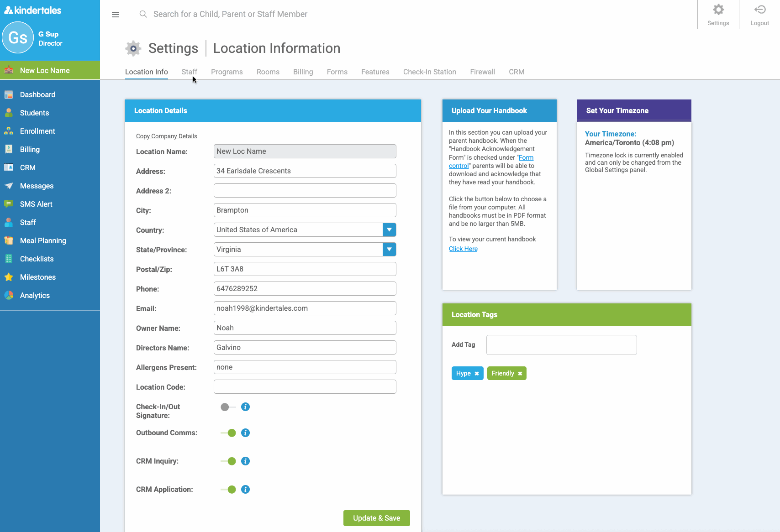Enable Check-In/Out Signature toggle
Viewport: 780px width, 532px height.
coord(228,407)
